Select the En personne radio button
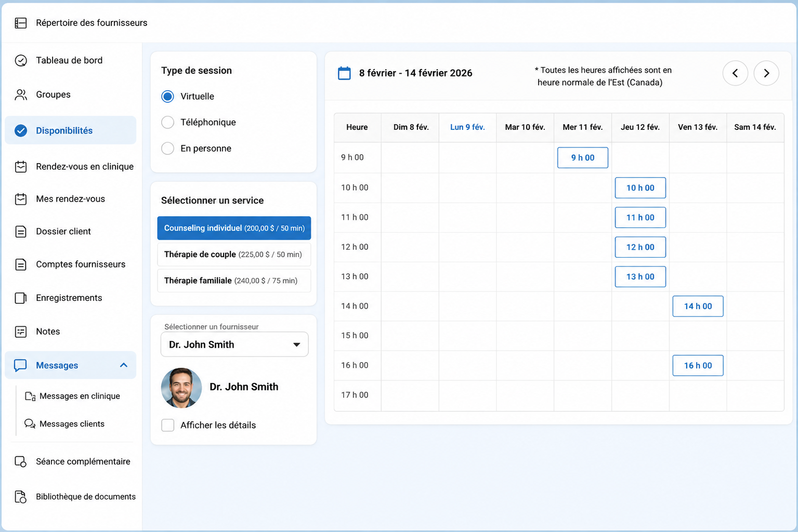798x532 pixels. (x=167, y=148)
